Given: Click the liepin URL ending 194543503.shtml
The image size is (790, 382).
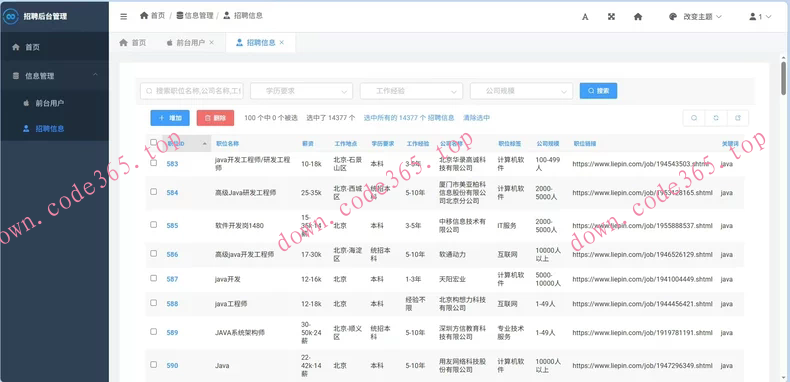Looking at the screenshot, I should [x=640, y=164].
